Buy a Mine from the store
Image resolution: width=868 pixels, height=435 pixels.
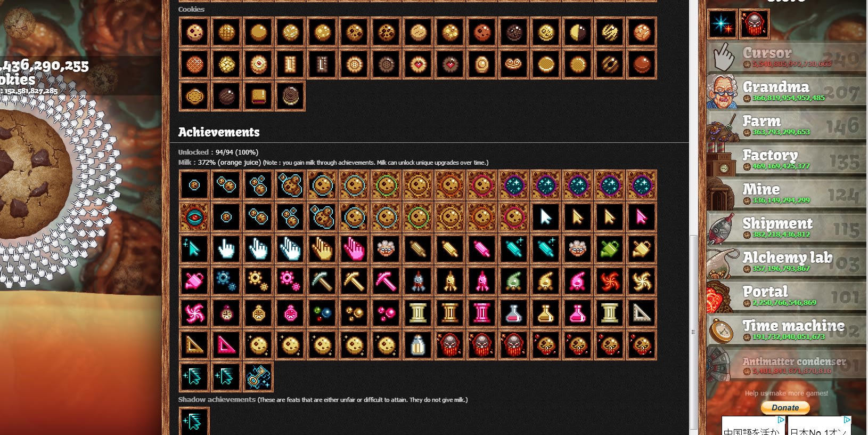point(787,194)
